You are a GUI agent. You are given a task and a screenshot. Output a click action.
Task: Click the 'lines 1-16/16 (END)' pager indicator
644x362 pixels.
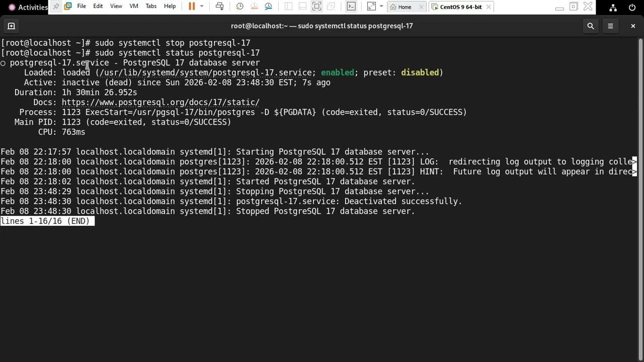tap(47, 221)
